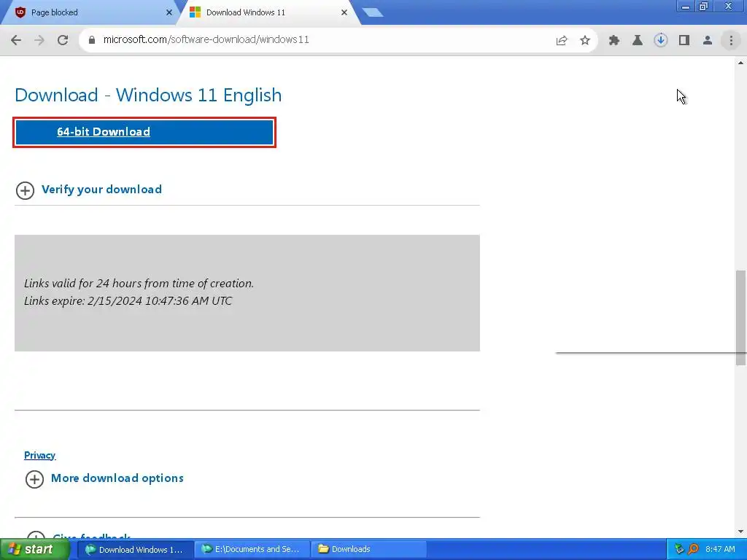This screenshot has width=747, height=560.
Task: Click the scrollbar down arrow
Action: tap(741, 532)
